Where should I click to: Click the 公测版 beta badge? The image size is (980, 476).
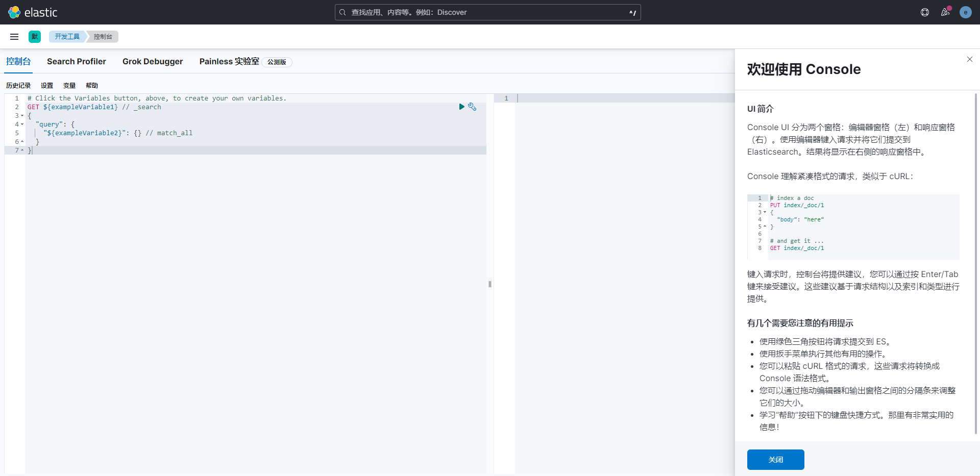[277, 62]
